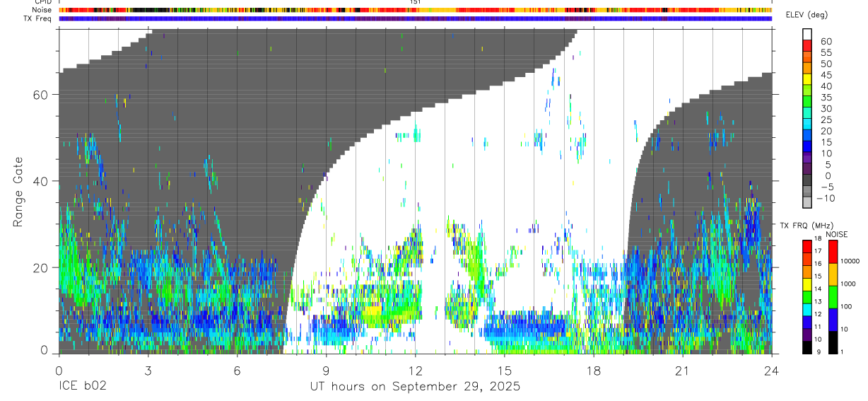This screenshot has width=868, height=401.
Task: Click the 45 value in the ELEV legend
Action: tap(826, 75)
